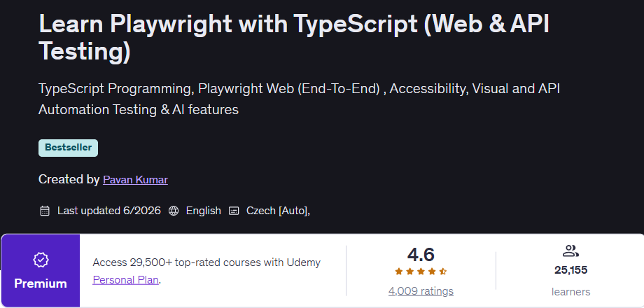Open Pavan Kumar instructor link
The height and width of the screenshot is (308, 644).
coord(135,179)
